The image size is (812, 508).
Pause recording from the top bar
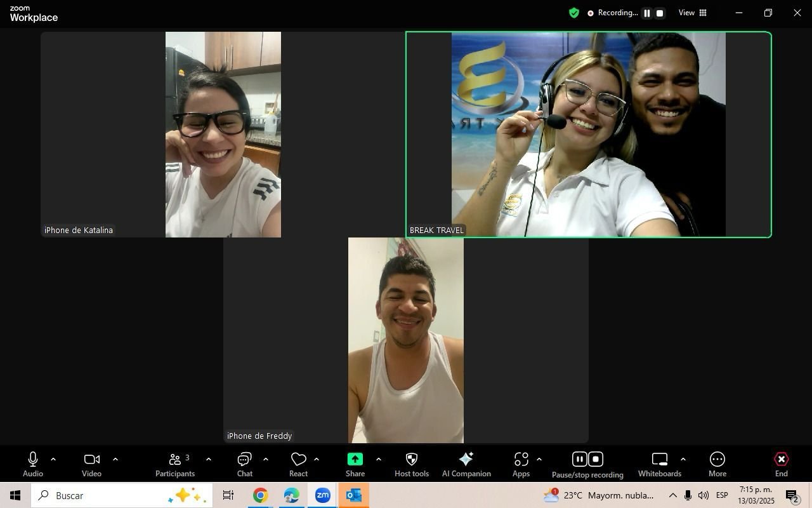(647, 13)
